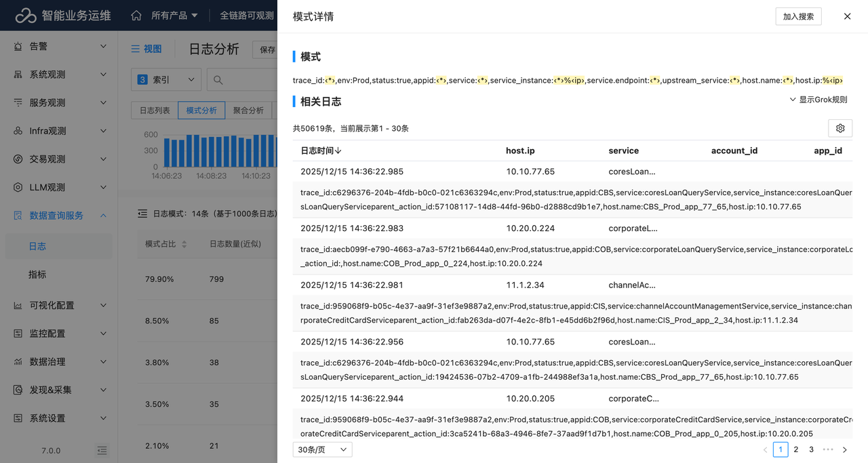Switch to the 日志列表 tab

(155, 110)
